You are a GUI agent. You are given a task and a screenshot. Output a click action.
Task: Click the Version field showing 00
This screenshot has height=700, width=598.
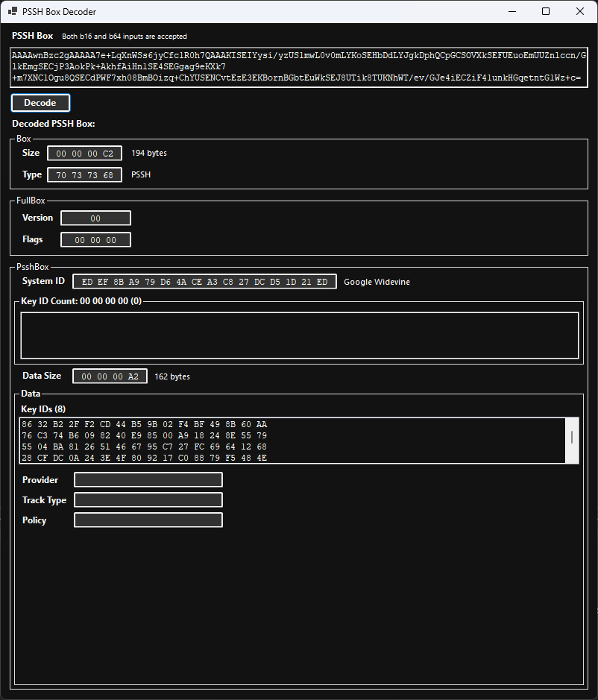[95, 218]
